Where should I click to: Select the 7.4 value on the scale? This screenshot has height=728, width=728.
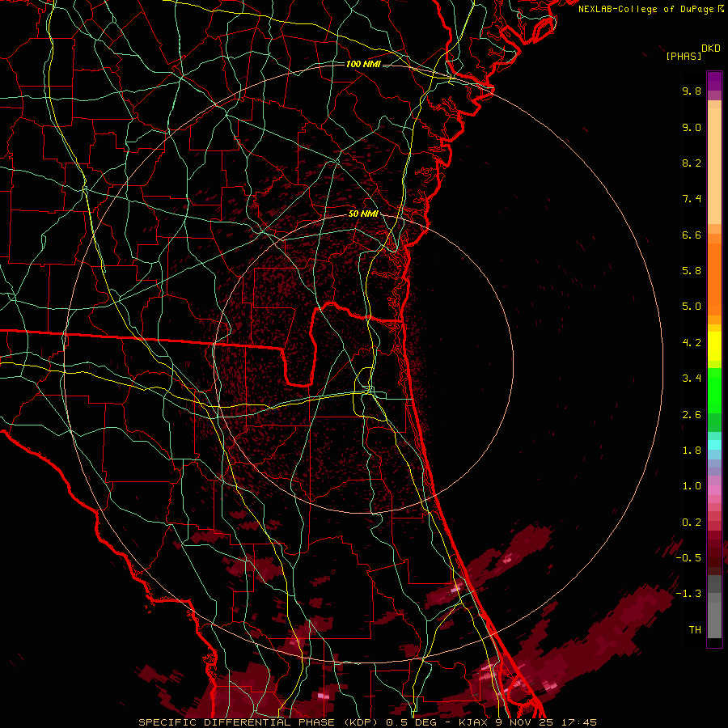(x=692, y=199)
